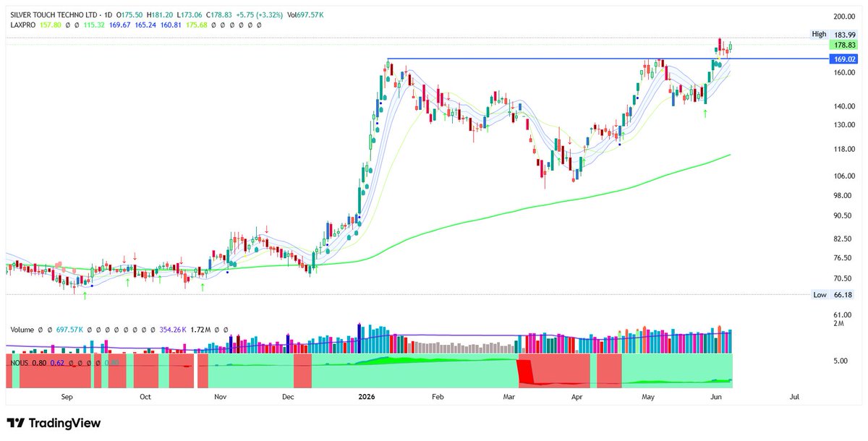Viewport: 868px width, 441px height.
Task: Click Oct on the time axis
Action: coord(145,397)
